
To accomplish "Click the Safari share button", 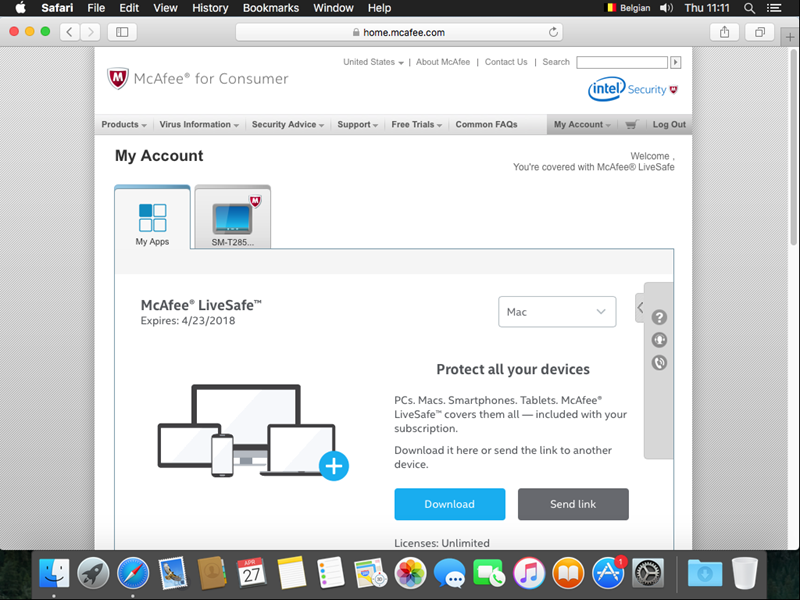I will [x=724, y=32].
